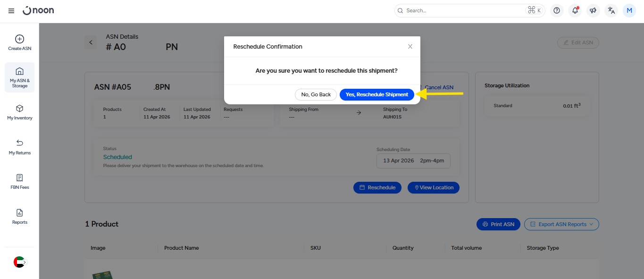Open the Scheduling Date field
This screenshot has width=644, height=279.
tap(413, 161)
